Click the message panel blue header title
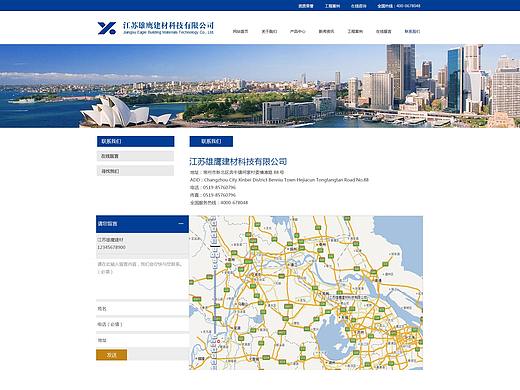 pos(107,224)
